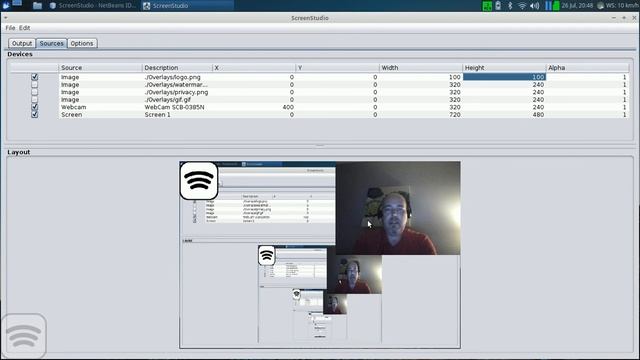640x360 pixels.
Task: Open the Edit menu
Action: click(x=24, y=28)
